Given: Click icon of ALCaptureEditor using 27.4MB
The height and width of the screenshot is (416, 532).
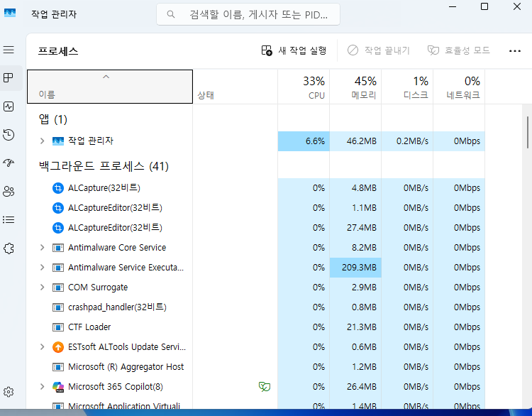Looking at the screenshot, I should [58, 228].
